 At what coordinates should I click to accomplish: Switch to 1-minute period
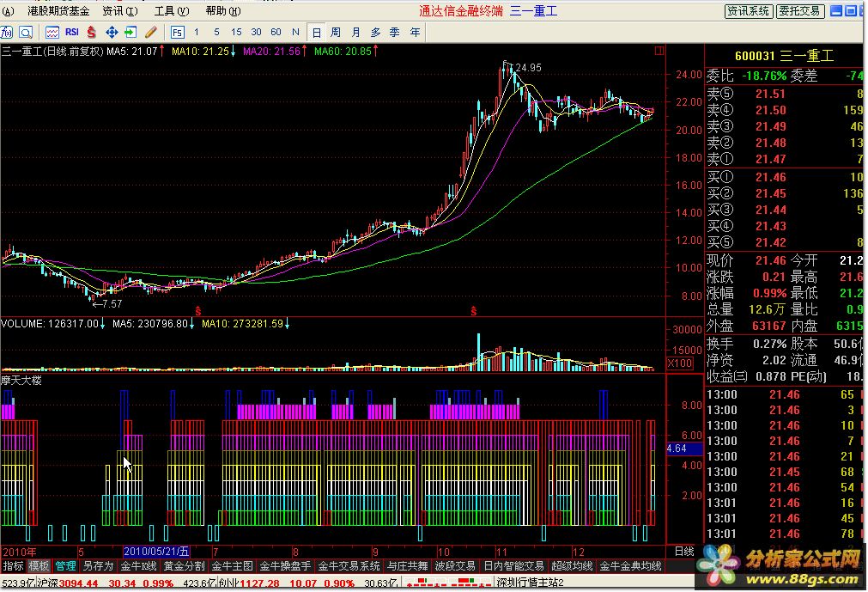click(x=197, y=32)
